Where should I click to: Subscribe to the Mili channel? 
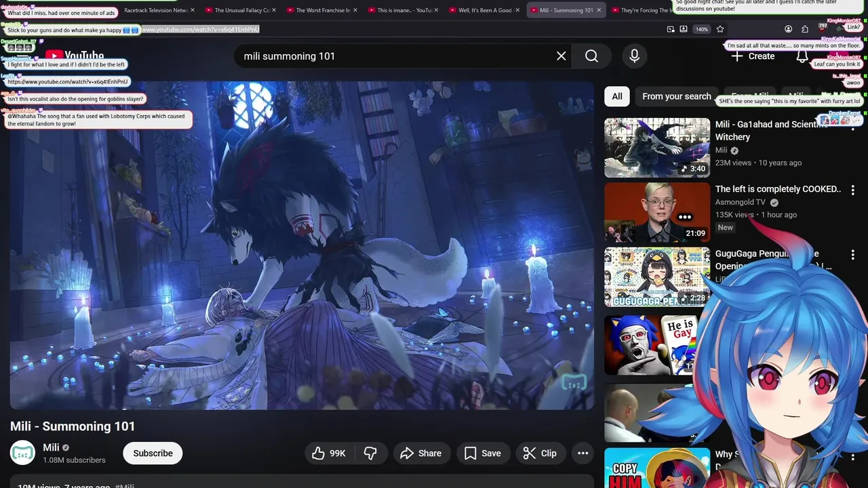[153, 453]
